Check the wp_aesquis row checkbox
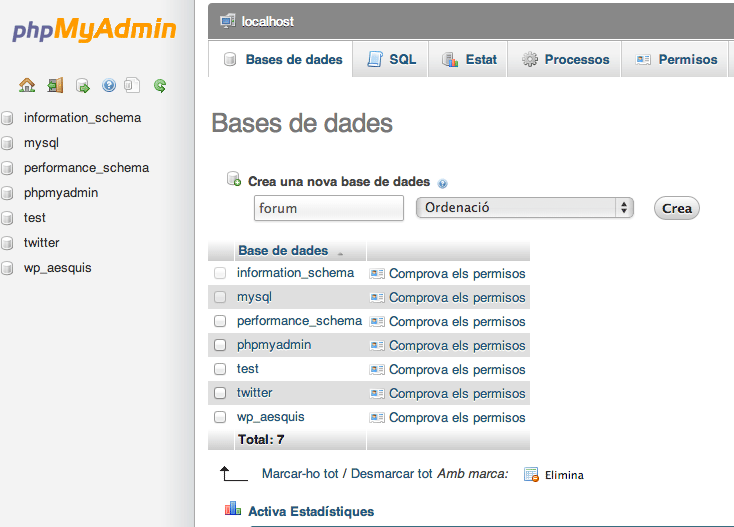This screenshot has height=527, width=734. [x=220, y=417]
